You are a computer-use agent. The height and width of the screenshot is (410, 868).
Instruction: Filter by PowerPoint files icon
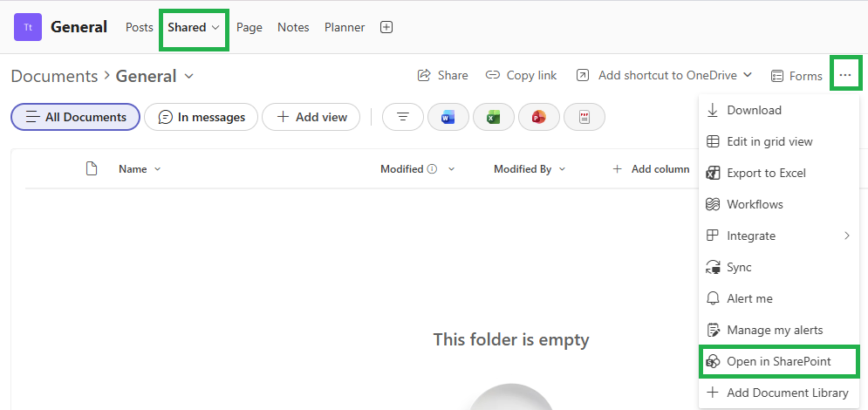click(538, 117)
